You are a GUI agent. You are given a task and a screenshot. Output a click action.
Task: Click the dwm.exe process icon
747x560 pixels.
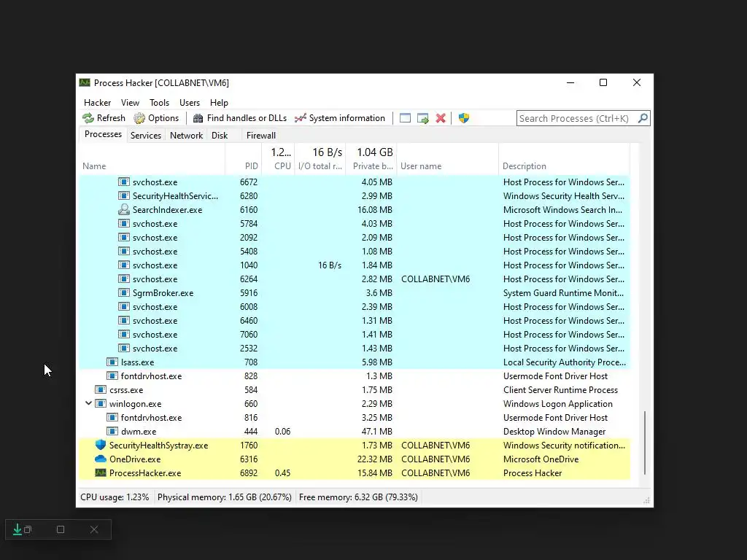click(112, 432)
